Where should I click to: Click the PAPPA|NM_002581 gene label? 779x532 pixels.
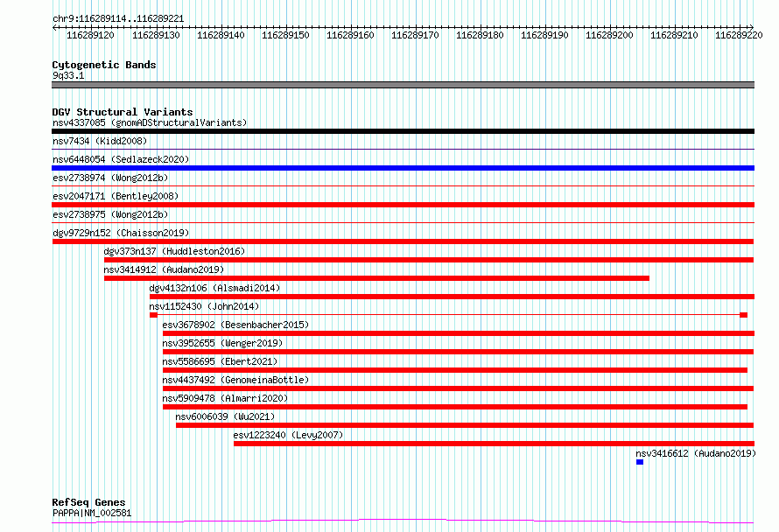coord(92,513)
